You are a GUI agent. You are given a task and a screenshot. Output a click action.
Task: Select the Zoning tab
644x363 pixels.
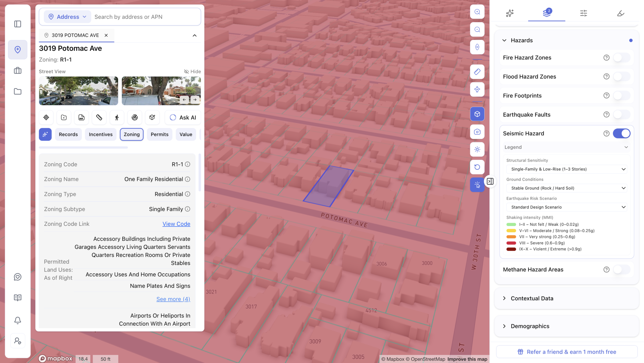pyautogui.click(x=132, y=134)
